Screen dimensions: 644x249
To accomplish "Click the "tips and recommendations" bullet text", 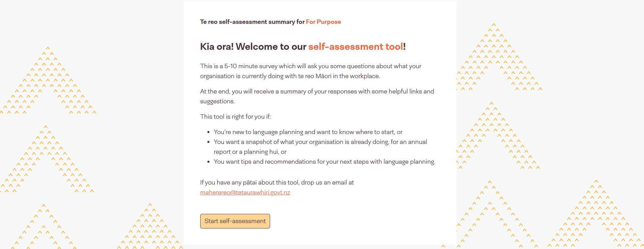I will click(x=324, y=162).
